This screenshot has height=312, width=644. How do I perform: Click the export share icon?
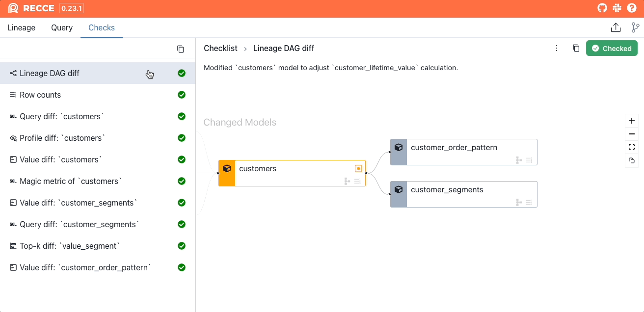[x=616, y=28]
